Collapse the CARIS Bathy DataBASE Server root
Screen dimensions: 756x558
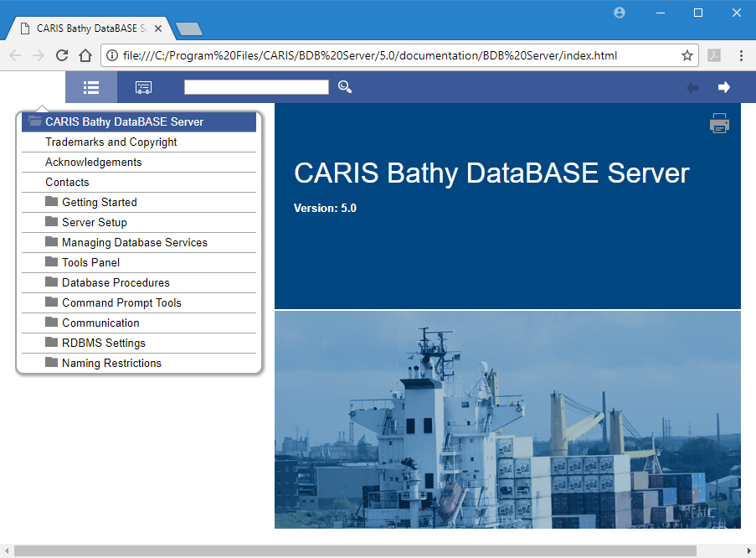[124, 121]
